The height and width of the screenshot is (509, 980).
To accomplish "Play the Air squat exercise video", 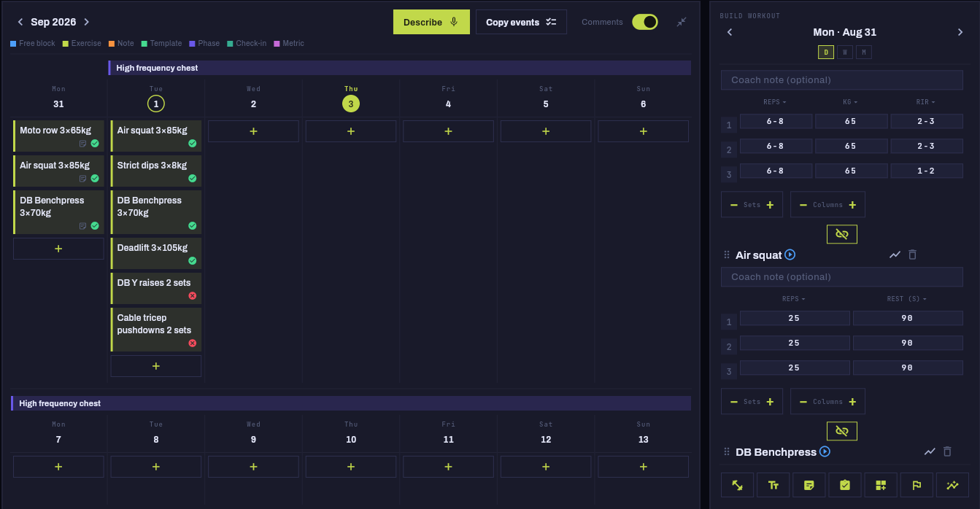I will [790, 255].
